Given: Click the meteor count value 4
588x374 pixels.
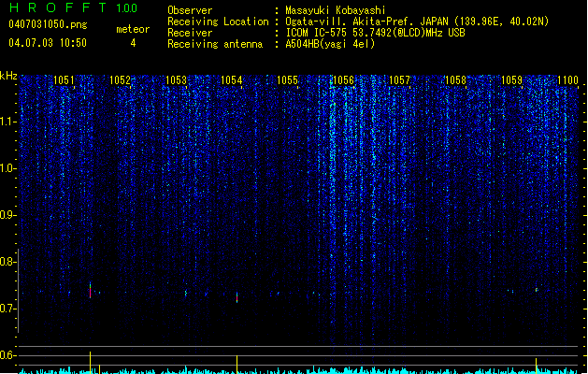Looking at the screenshot, I should point(133,43).
